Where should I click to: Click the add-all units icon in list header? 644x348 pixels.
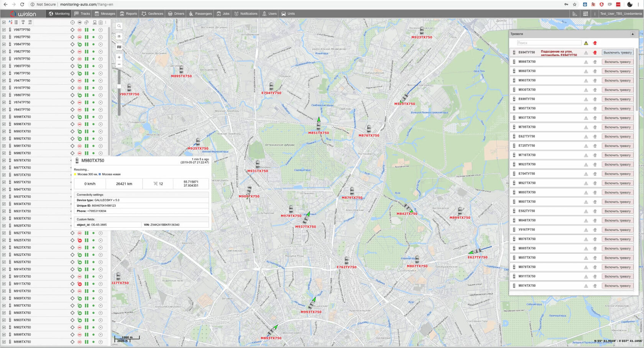point(30,22)
